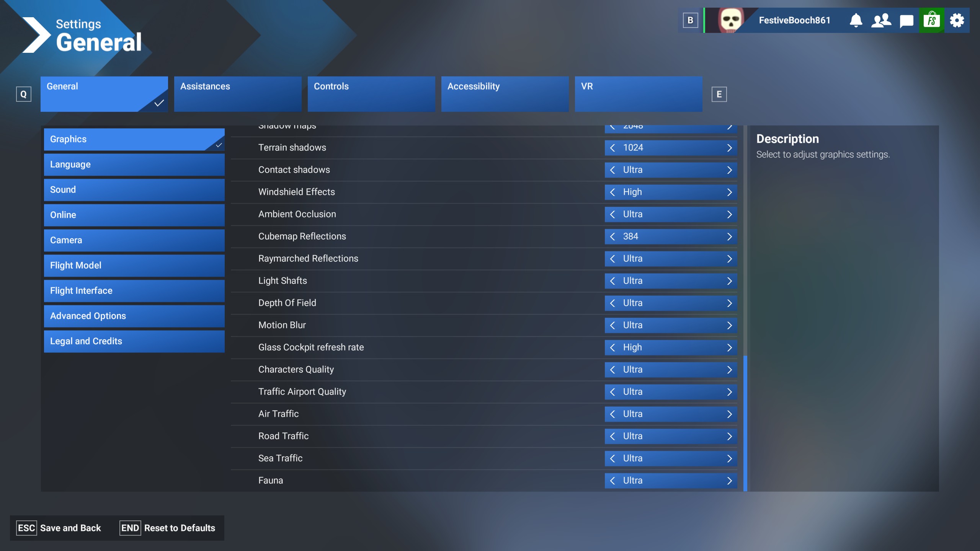Lower Motion Blur using left arrow
The height and width of the screenshot is (551, 980).
click(612, 325)
